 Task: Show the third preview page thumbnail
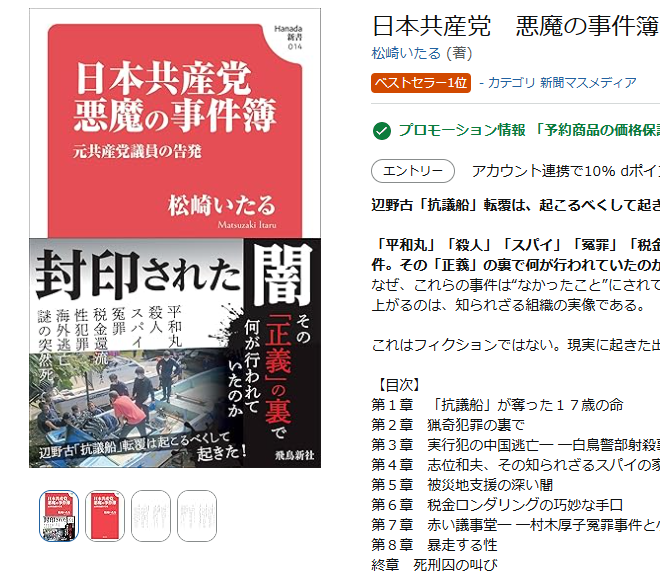[x=151, y=516]
